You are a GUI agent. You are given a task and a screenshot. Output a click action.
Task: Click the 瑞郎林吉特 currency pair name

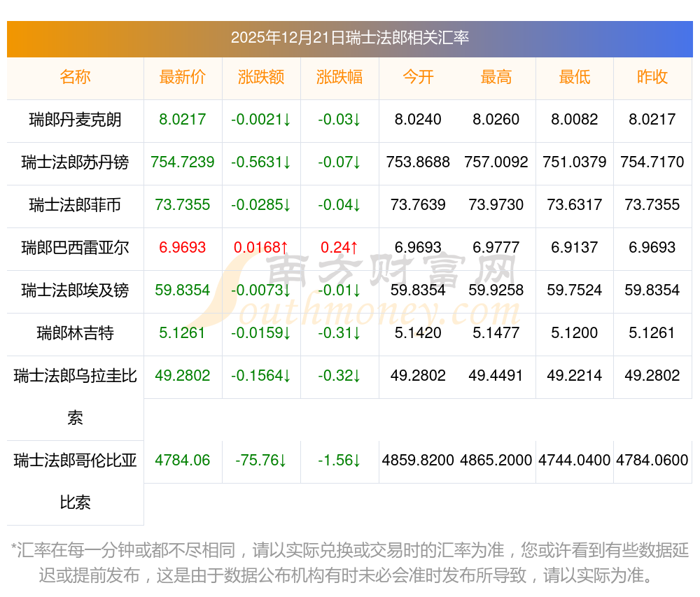[75, 333]
